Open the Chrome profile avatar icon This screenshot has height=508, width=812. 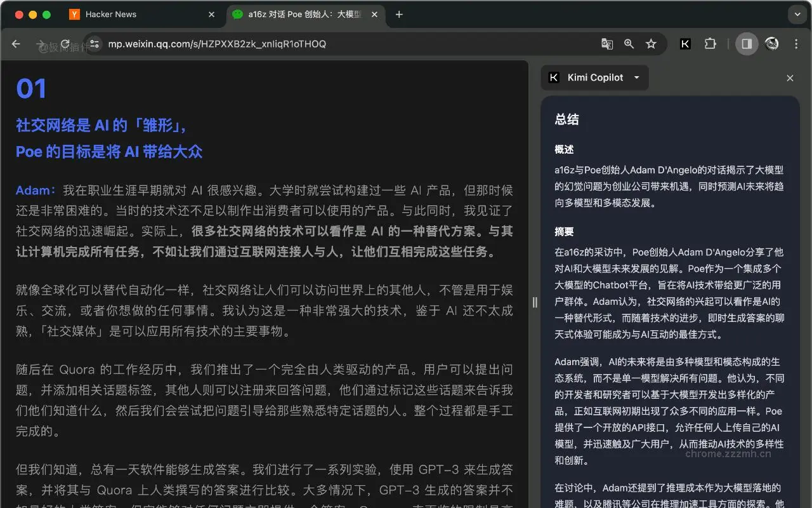pyautogui.click(x=771, y=44)
